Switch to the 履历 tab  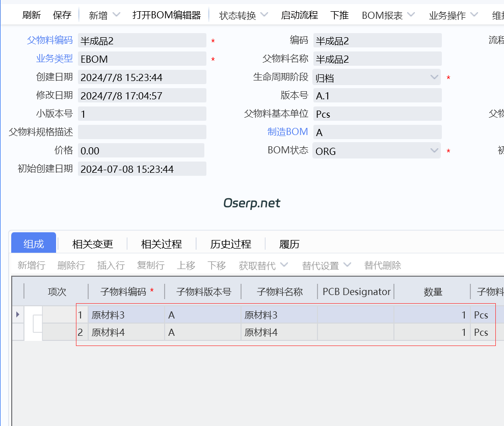[289, 244]
